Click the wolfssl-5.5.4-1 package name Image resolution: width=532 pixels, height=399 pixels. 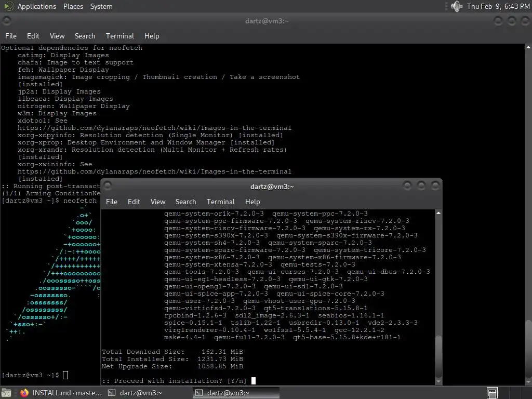[295, 330]
